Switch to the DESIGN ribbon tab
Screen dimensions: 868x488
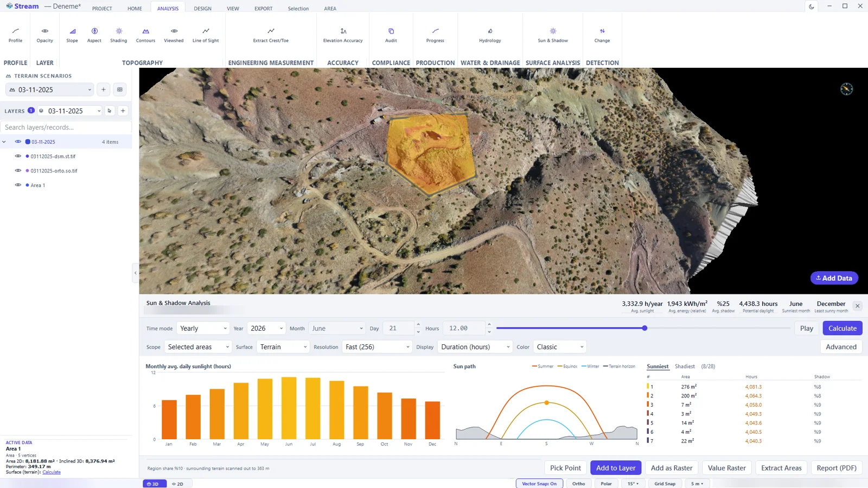[x=203, y=9]
